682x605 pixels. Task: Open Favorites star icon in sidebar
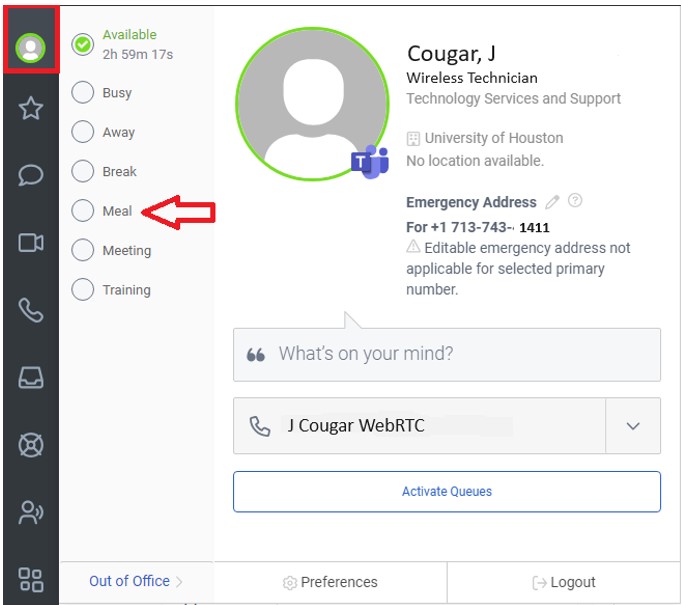pos(31,109)
